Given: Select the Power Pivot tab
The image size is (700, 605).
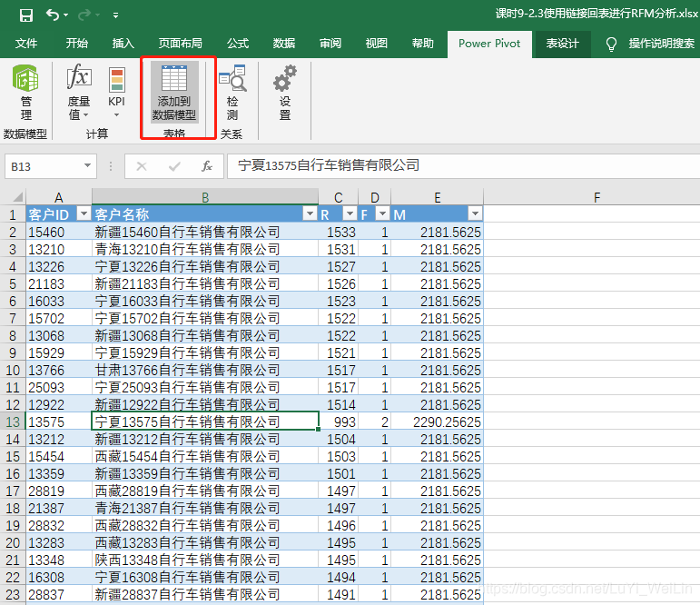Looking at the screenshot, I should [489, 44].
